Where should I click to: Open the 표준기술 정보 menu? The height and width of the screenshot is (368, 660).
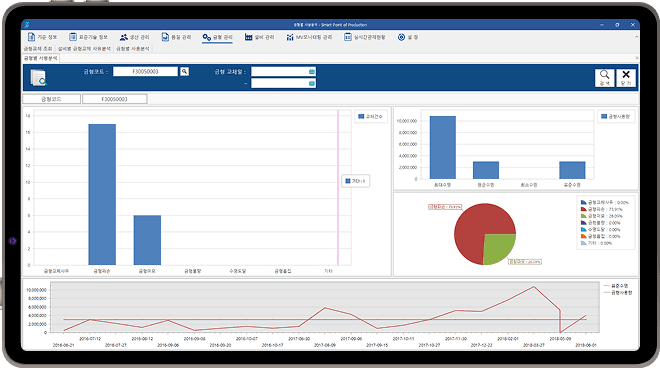pyautogui.click(x=88, y=37)
